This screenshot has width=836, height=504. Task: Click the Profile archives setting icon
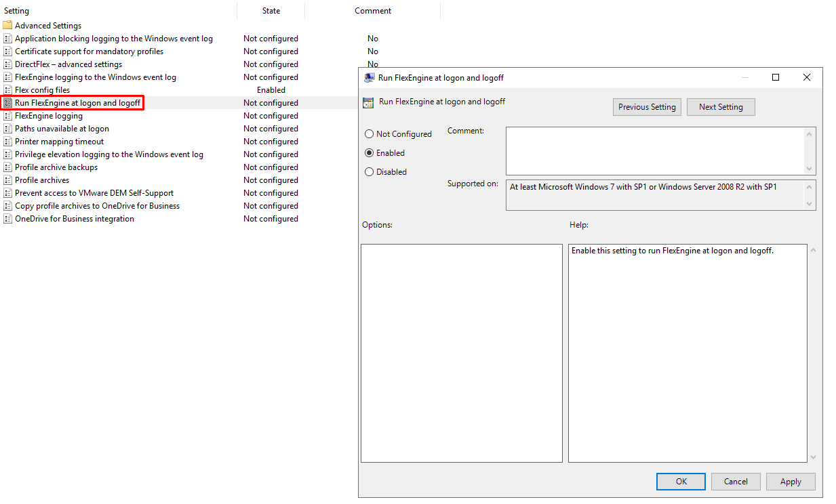click(x=7, y=180)
